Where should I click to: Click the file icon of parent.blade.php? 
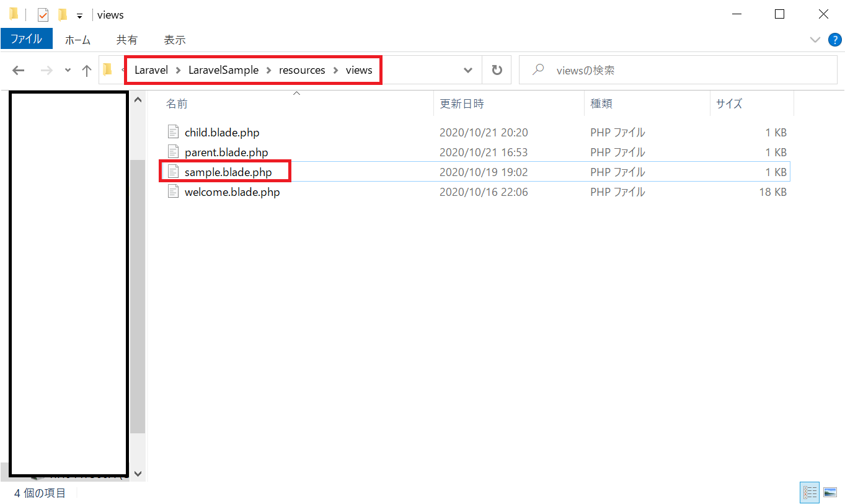point(173,152)
